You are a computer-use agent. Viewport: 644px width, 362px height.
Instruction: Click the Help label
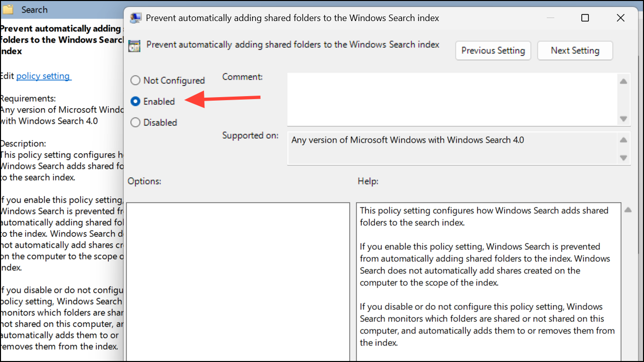(368, 181)
